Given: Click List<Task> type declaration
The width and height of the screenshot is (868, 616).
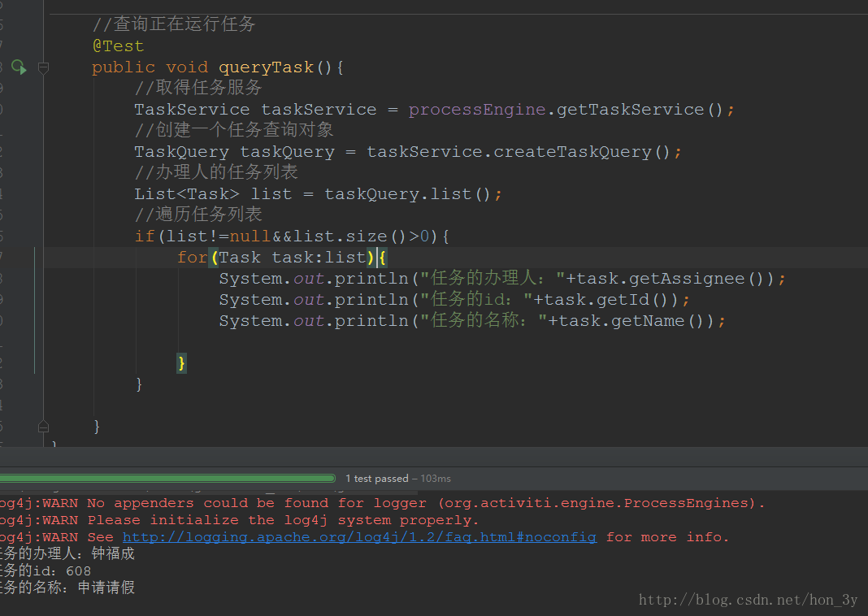Looking at the screenshot, I should pos(187,193).
